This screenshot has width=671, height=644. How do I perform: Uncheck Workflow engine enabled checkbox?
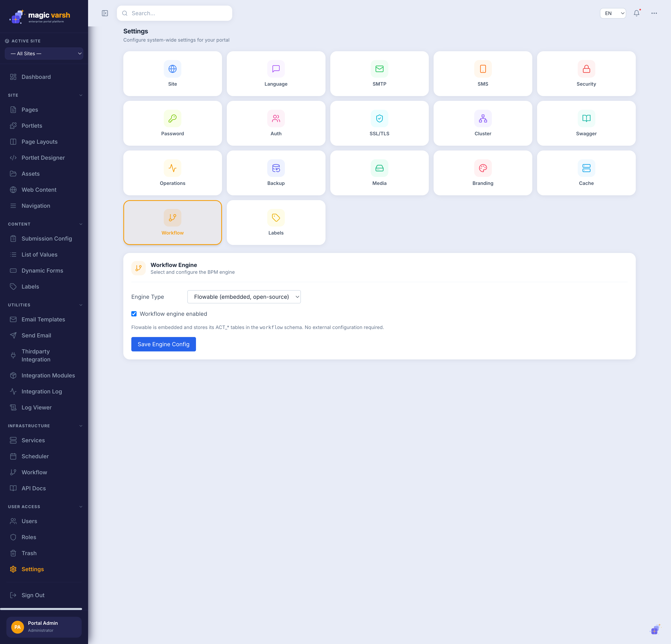(134, 314)
